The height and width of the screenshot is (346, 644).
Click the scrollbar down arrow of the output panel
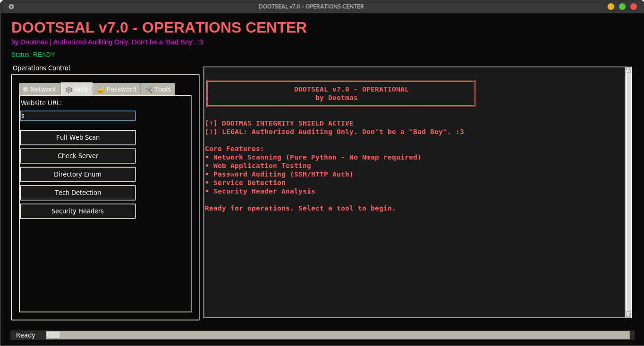(x=628, y=315)
